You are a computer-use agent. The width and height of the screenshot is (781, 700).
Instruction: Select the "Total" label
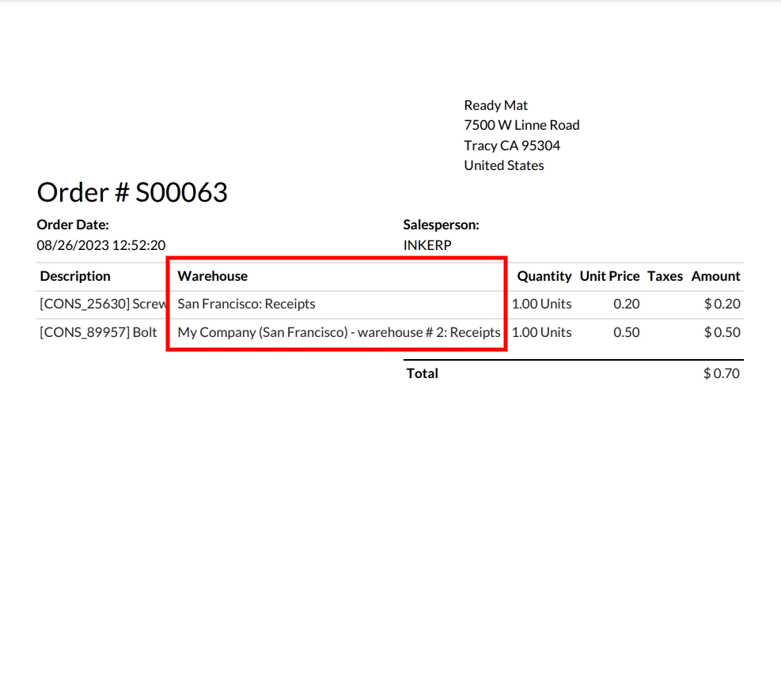pos(423,374)
